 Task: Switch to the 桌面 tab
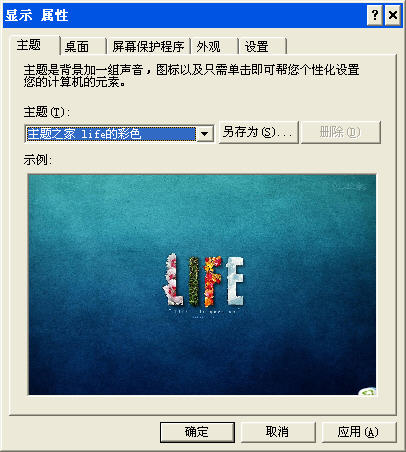[83, 47]
